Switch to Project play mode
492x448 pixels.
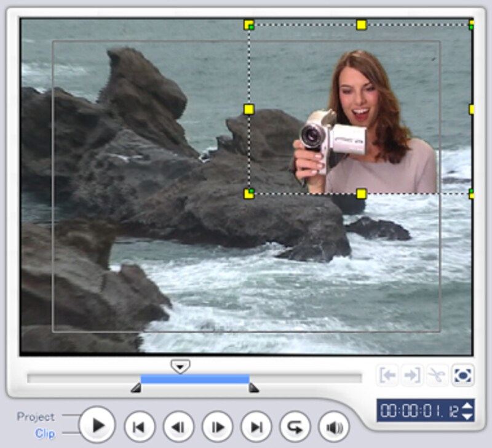(36, 417)
